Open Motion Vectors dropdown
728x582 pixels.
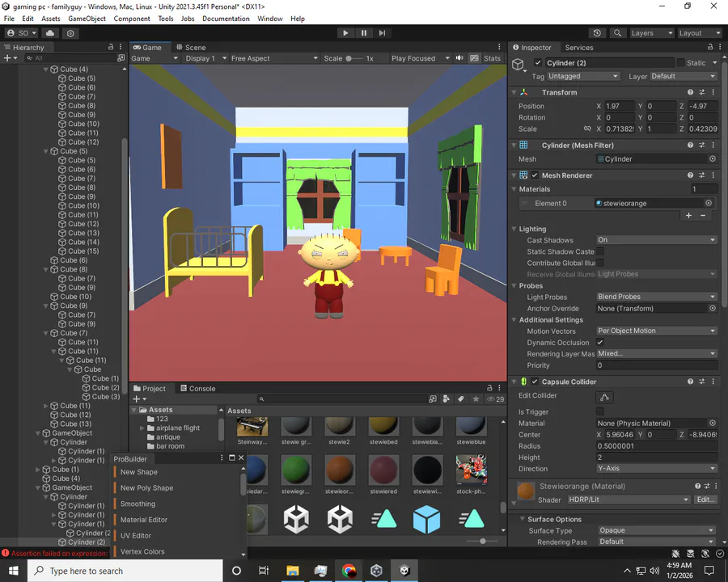tap(656, 331)
